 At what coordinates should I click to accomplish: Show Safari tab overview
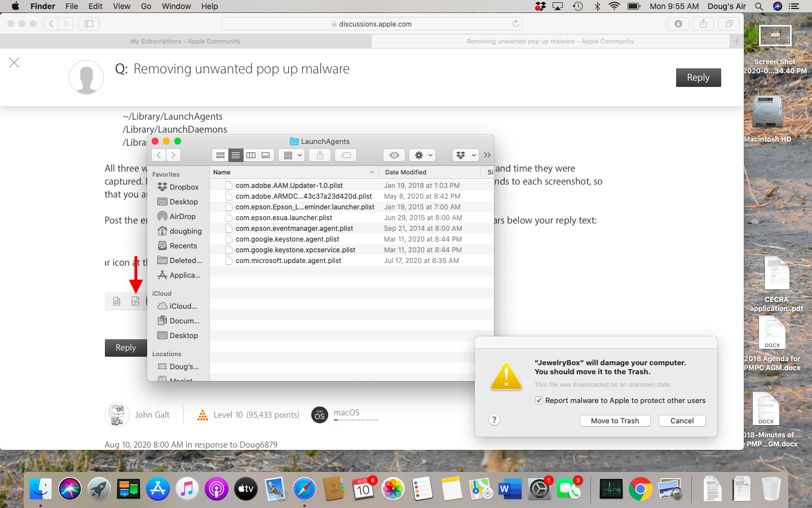[729, 24]
